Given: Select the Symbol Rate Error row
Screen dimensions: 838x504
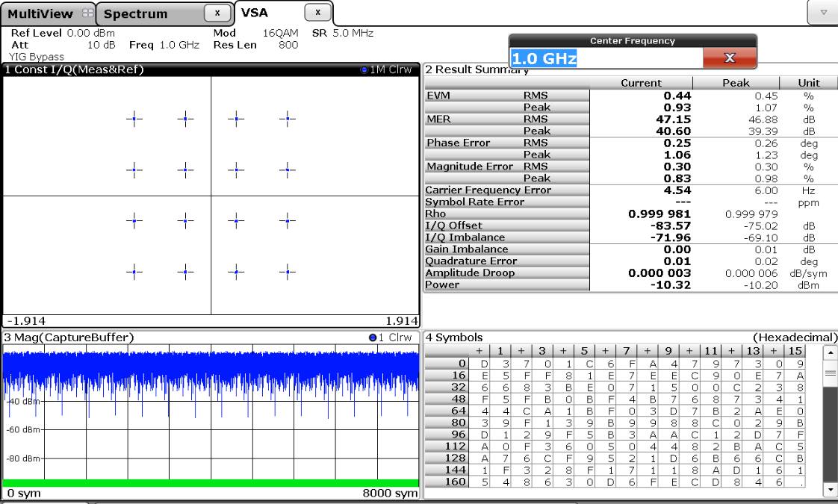Looking at the screenshot, I should 506,202.
